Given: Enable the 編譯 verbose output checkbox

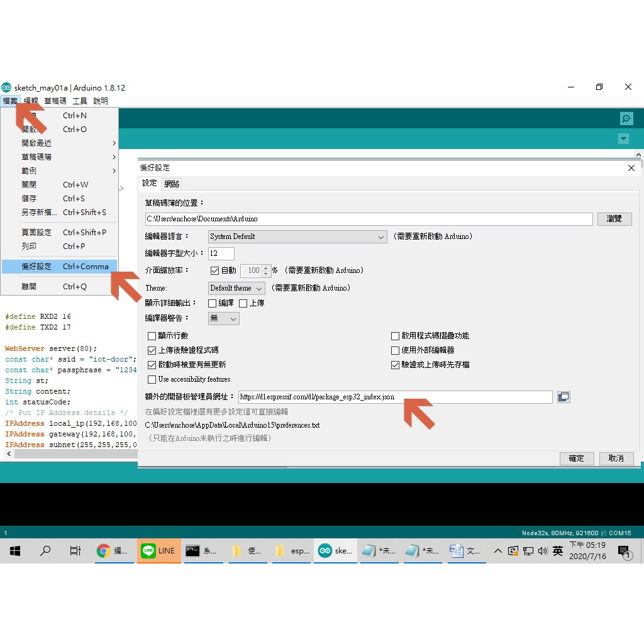Looking at the screenshot, I should tap(212, 303).
